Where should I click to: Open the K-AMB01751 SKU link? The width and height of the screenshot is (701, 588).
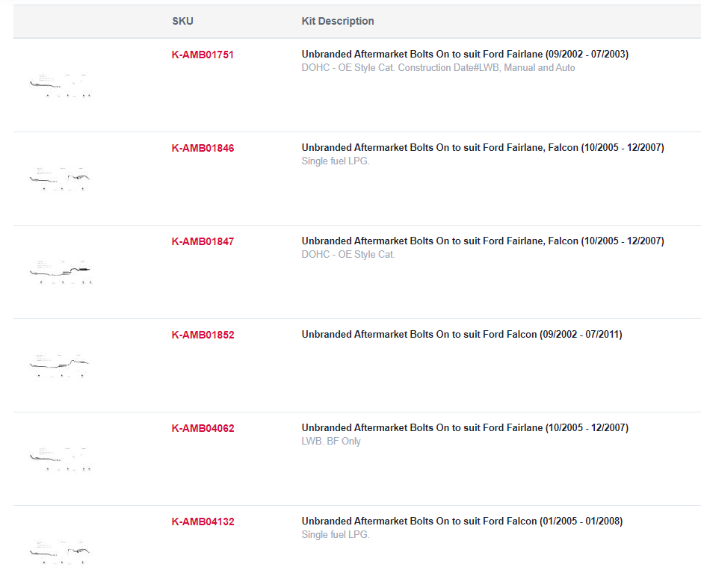pyautogui.click(x=203, y=55)
